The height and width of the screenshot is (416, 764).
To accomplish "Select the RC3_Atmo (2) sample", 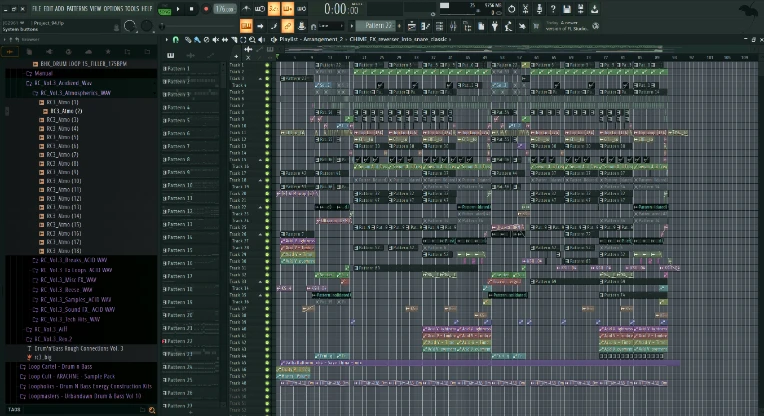I will point(64,110).
